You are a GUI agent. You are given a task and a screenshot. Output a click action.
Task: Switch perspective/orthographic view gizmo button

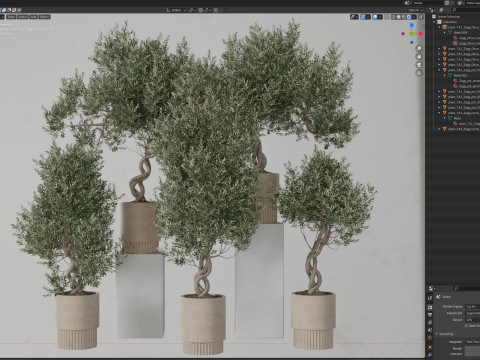pos(419,73)
